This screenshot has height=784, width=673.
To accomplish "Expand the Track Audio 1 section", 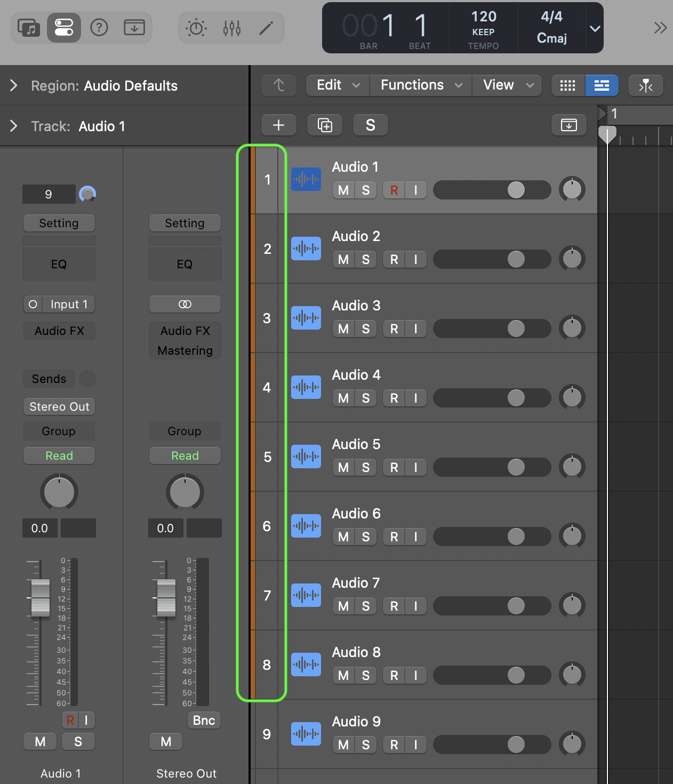I will coord(14,126).
